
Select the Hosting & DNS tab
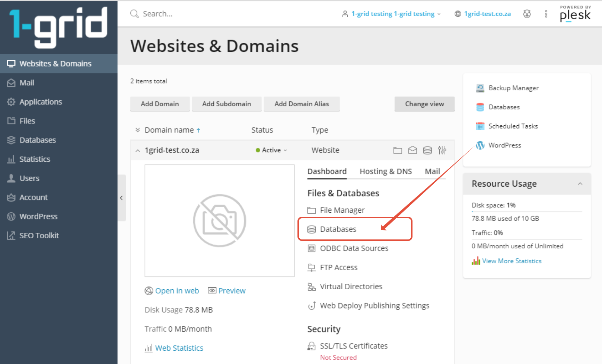tap(386, 171)
